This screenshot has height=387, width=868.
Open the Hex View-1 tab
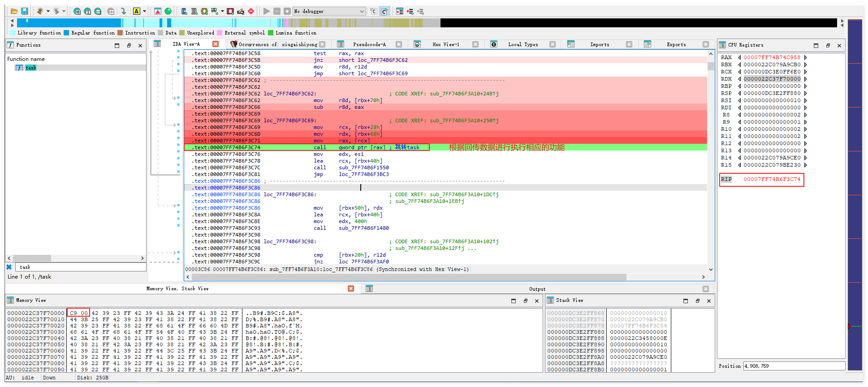(445, 44)
